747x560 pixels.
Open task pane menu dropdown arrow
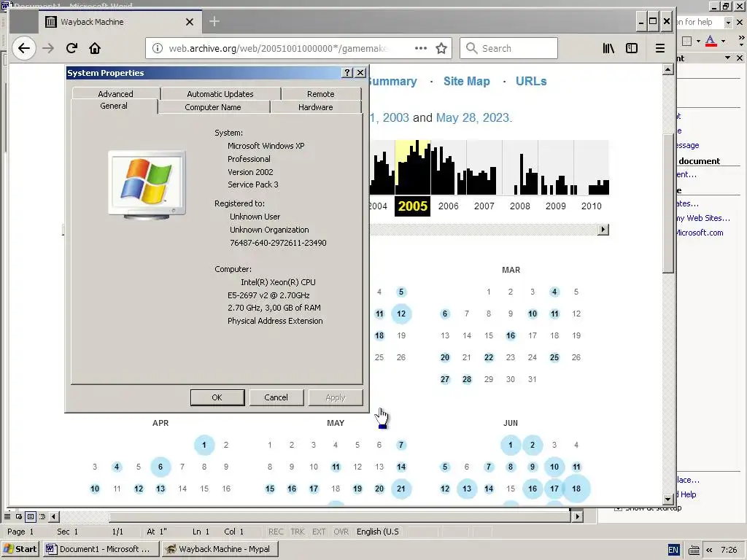pyautogui.click(x=727, y=58)
